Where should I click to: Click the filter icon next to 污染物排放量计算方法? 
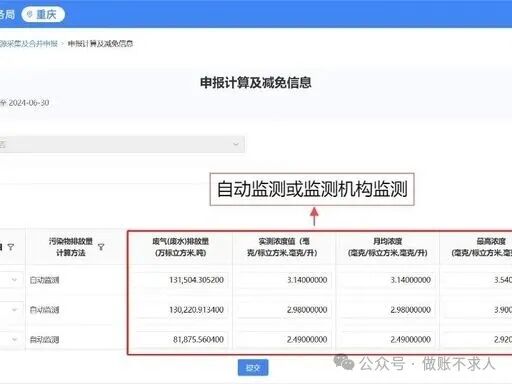pos(101,247)
